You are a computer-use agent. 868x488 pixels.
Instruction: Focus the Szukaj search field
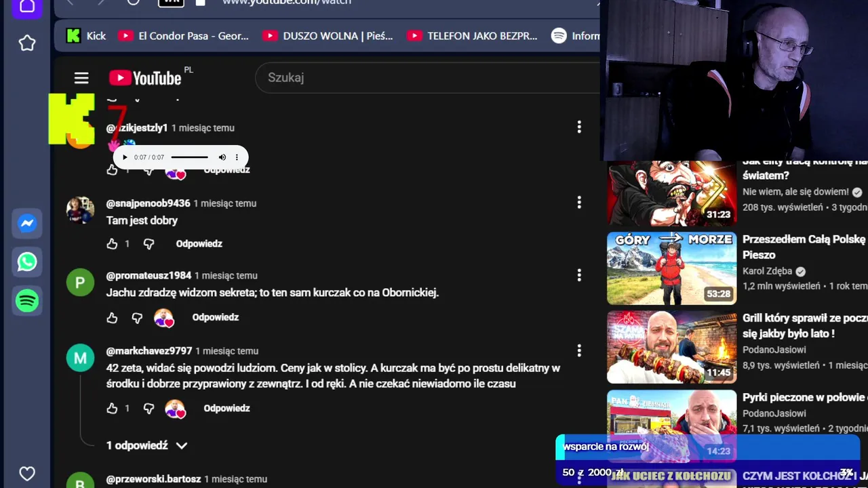427,78
